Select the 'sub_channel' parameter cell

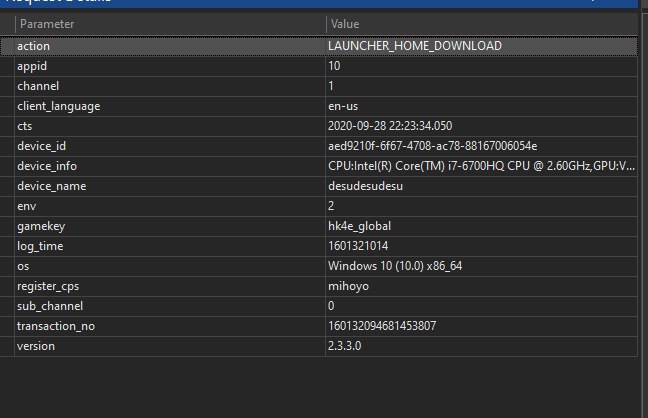click(170, 306)
